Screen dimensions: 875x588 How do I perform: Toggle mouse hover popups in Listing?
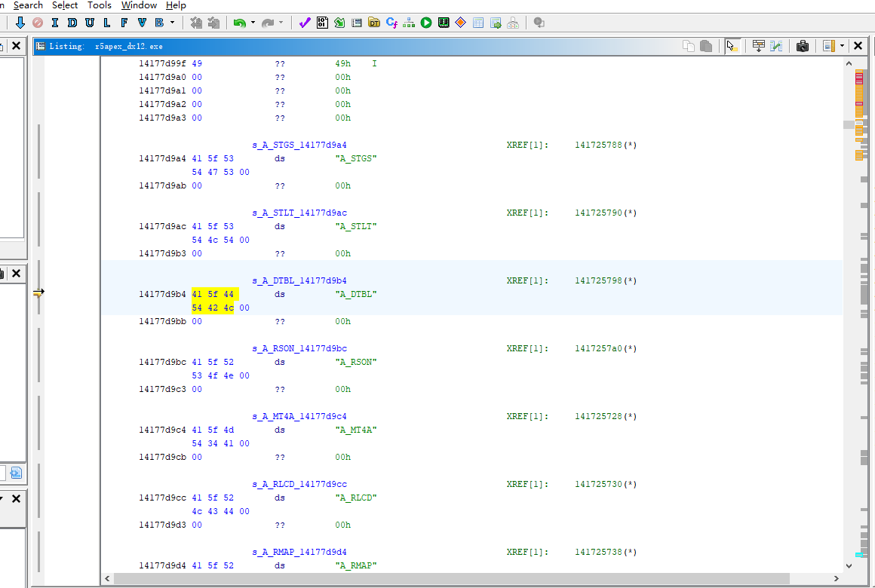click(x=732, y=46)
